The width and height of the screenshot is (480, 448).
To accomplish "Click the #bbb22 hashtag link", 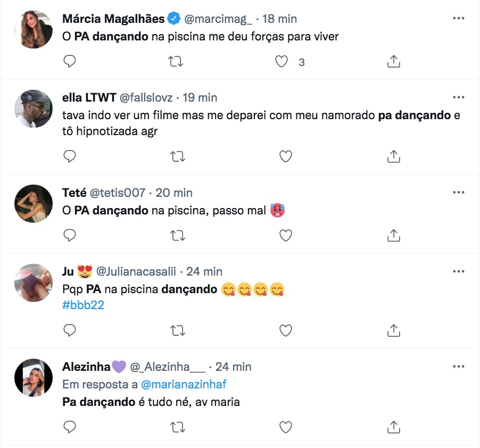I will tap(83, 306).
